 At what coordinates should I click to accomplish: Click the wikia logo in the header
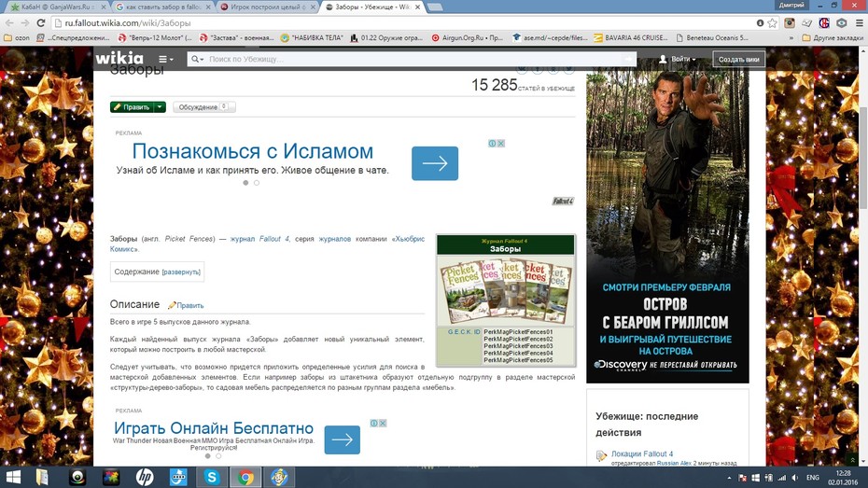click(x=119, y=58)
